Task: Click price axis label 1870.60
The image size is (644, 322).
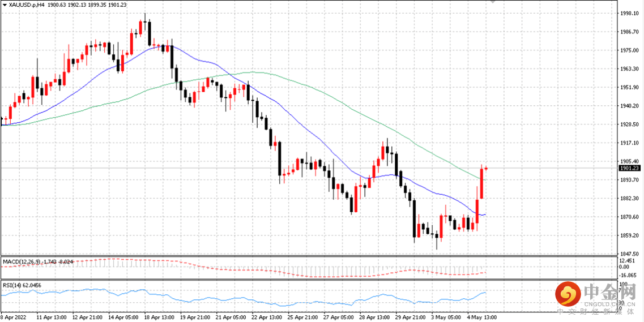Action: (x=629, y=217)
